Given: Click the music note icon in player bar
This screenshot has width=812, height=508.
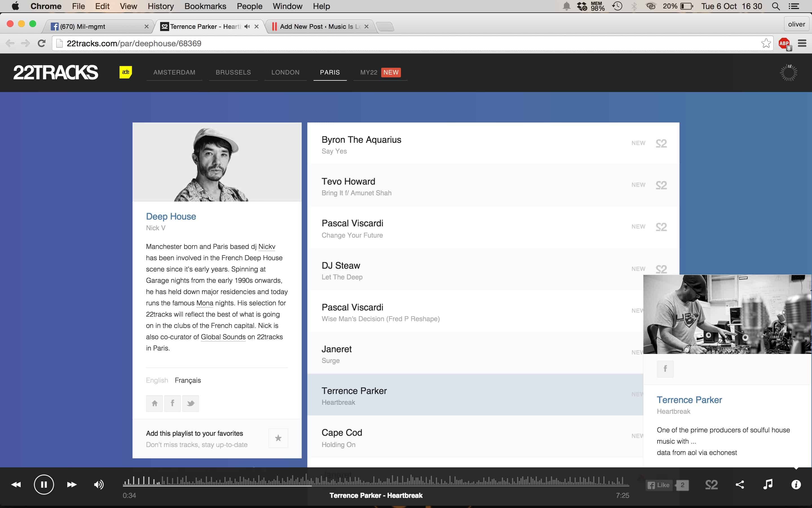Looking at the screenshot, I should pyautogui.click(x=768, y=484).
